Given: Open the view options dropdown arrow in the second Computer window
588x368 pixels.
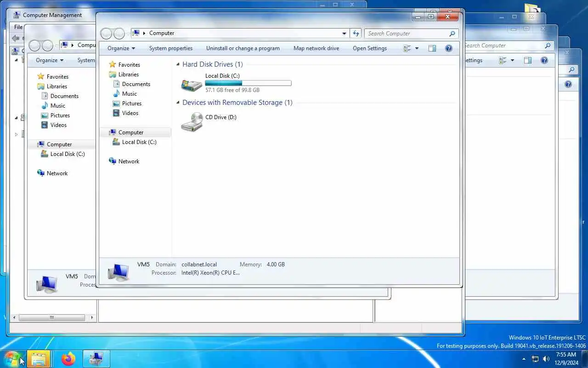Looking at the screenshot, I should pyautogui.click(x=512, y=60).
